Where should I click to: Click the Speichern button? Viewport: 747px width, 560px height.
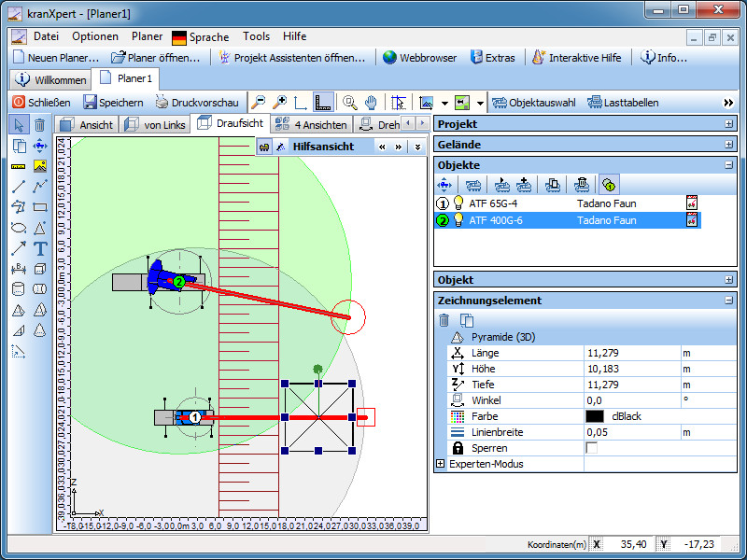[113, 103]
